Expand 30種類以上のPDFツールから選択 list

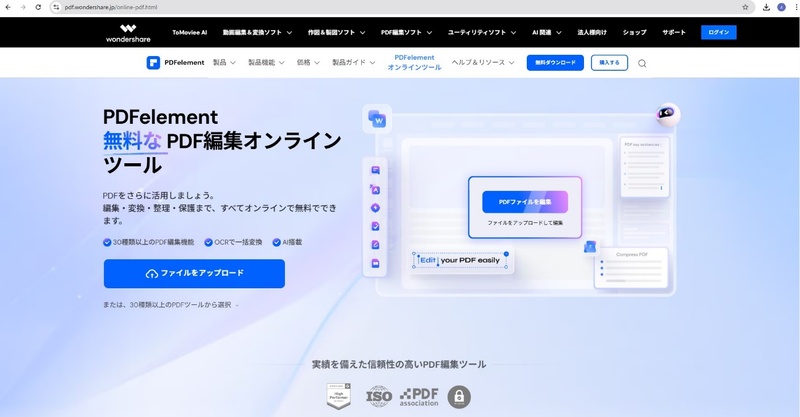click(171, 305)
